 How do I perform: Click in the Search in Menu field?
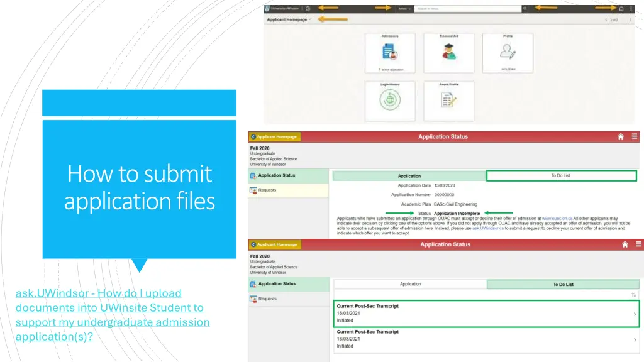tap(467, 9)
